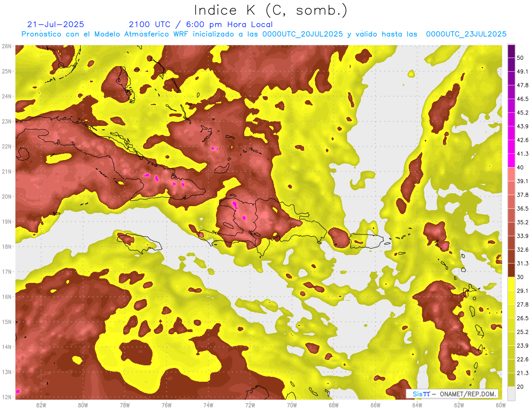The image size is (532, 411).
Task: Click the longitude axis label "62W"
Action: tap(458, 405)
